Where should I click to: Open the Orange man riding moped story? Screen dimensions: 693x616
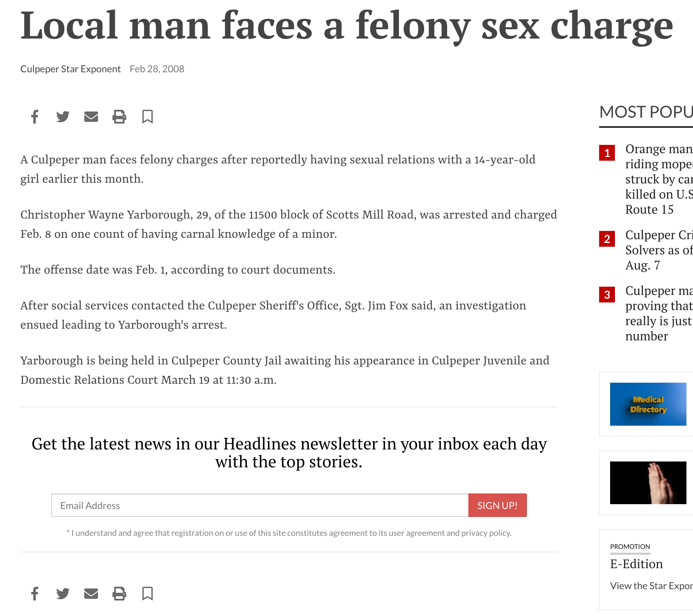pyautogui.click(x=659, y=179)
